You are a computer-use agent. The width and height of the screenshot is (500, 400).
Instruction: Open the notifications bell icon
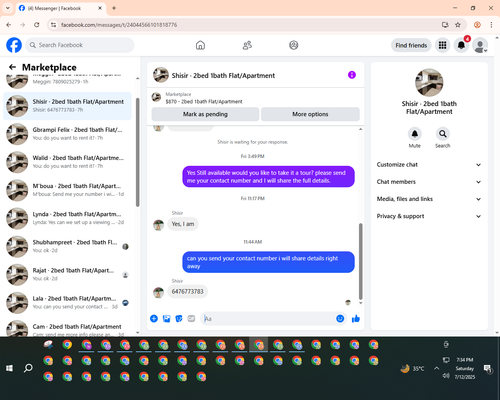[461, 45]
